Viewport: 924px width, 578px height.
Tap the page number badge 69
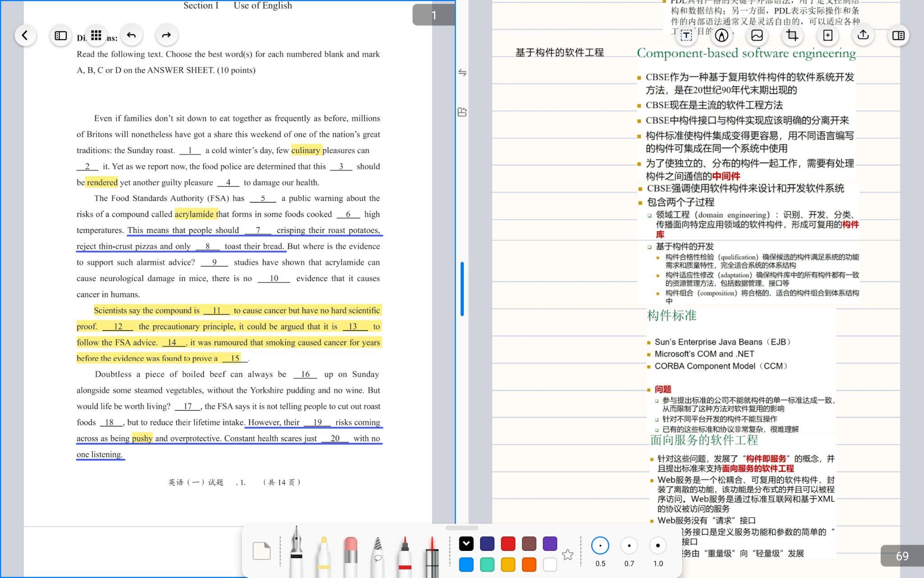tap(901, 556)
